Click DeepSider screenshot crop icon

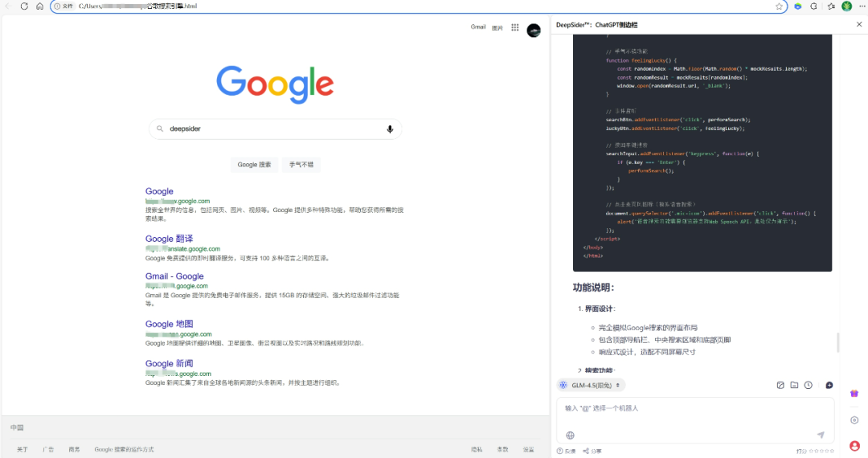(x=780, y=385)
